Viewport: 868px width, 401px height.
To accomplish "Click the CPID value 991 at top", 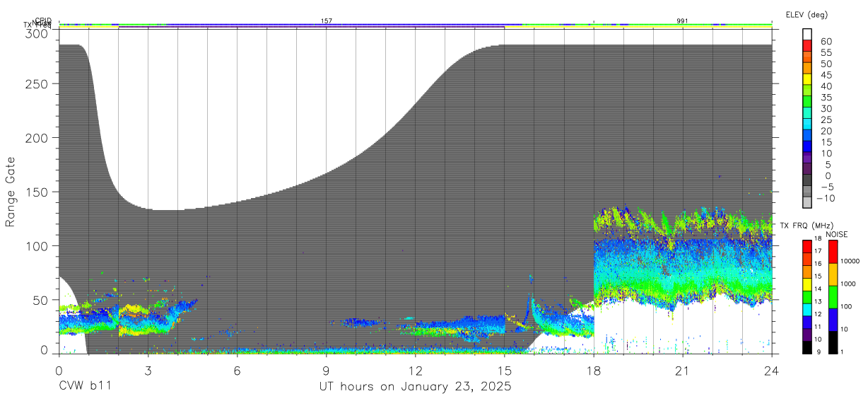I will (683, 21).
